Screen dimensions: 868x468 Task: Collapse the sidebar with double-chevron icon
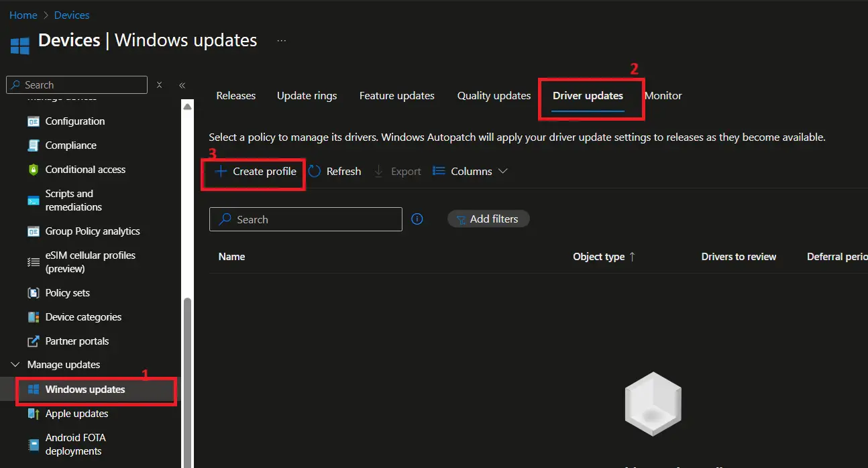(182, 85)
